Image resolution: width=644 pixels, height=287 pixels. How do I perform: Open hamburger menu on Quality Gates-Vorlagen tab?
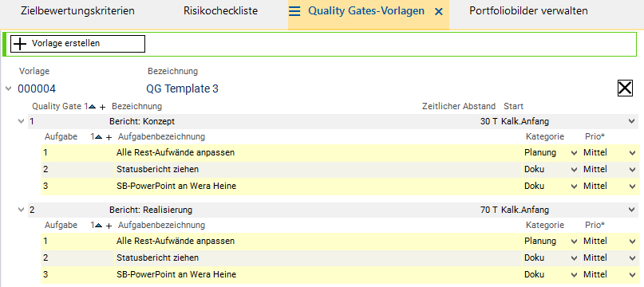[x=294, y=11]
